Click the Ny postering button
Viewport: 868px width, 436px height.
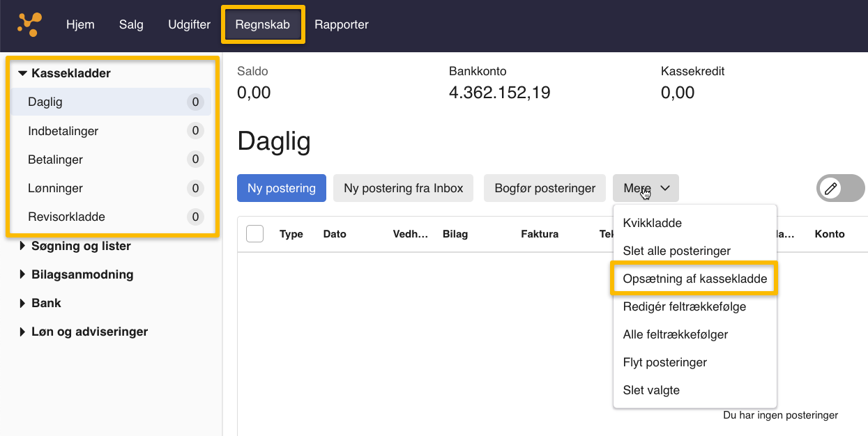tap(282, 188)
